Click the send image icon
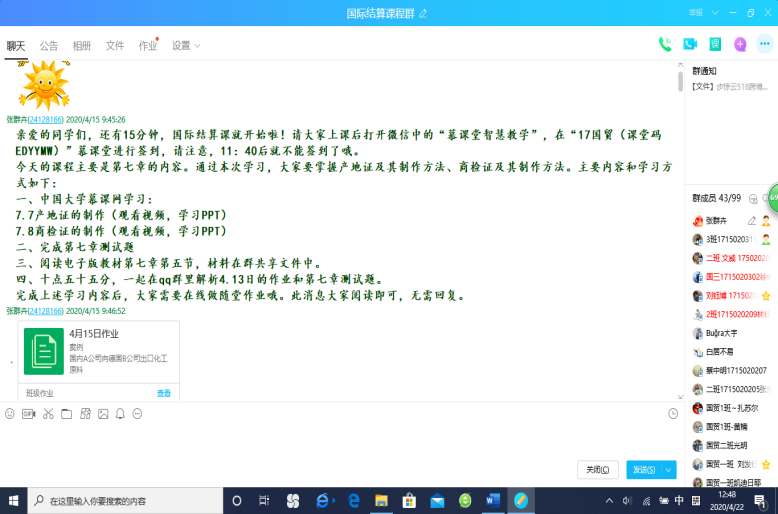Screen dimensions: 778x514 tap(102, 413)
